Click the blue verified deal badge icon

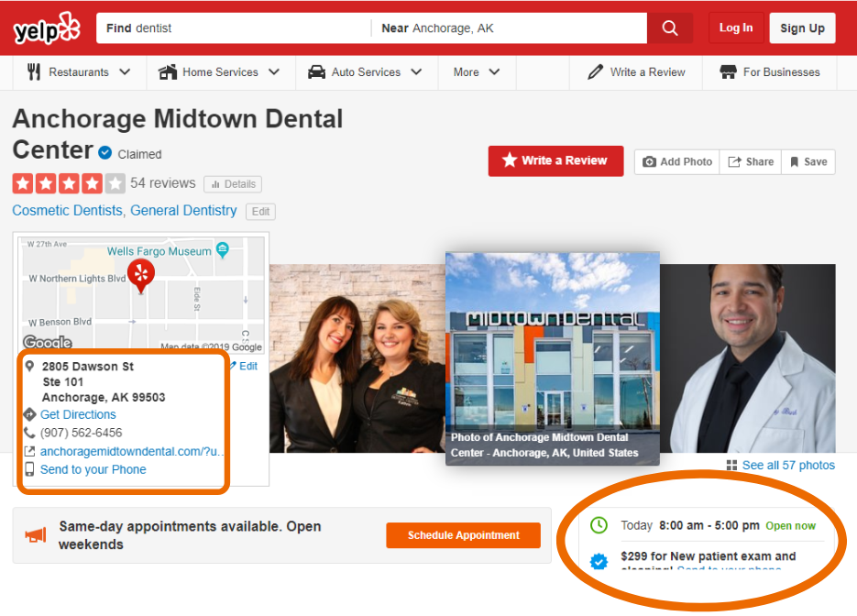coord(599,561)
